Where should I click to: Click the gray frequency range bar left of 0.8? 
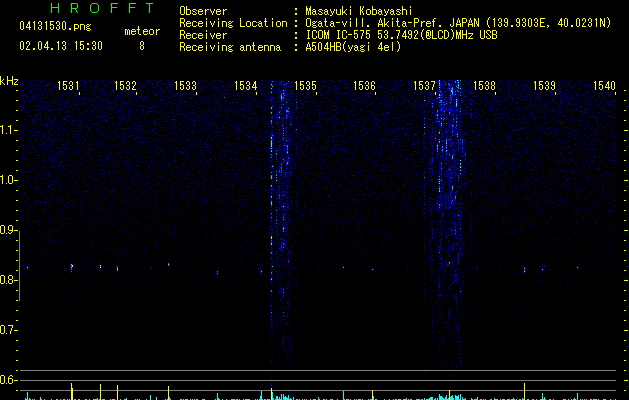(19, 266)
